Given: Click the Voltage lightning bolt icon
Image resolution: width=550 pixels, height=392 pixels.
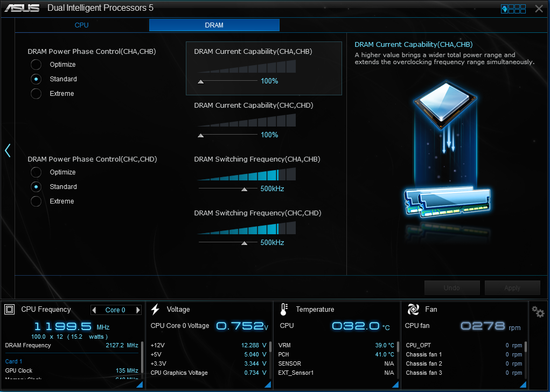Looking at the screenshot, I should pos(155,309).
